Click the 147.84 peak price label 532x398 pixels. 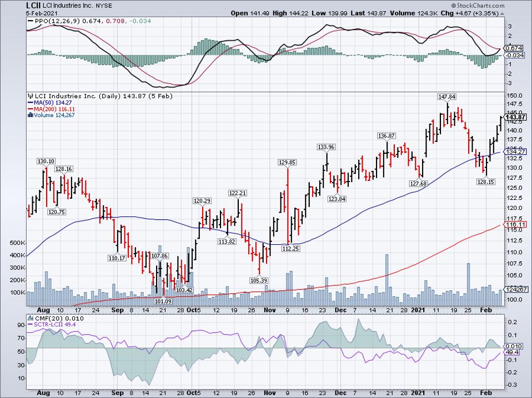tap(446, 97)
